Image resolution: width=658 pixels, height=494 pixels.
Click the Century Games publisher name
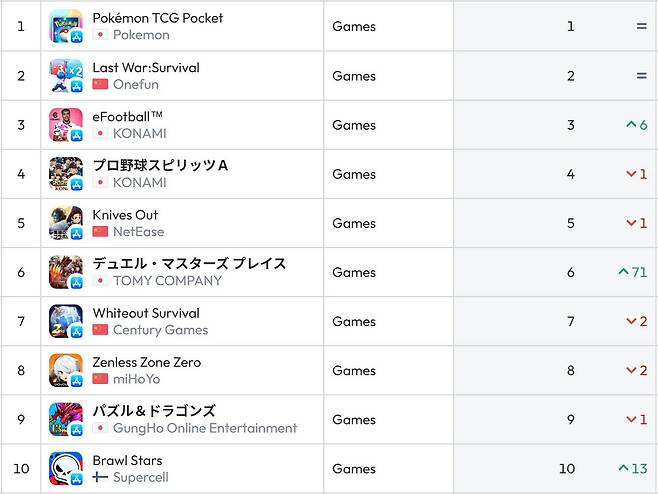[160, 330]
